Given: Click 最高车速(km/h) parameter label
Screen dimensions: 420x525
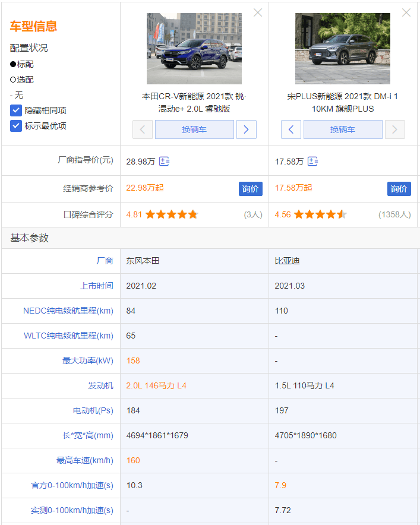Looking at the screenshot, I should click(85, 460).
